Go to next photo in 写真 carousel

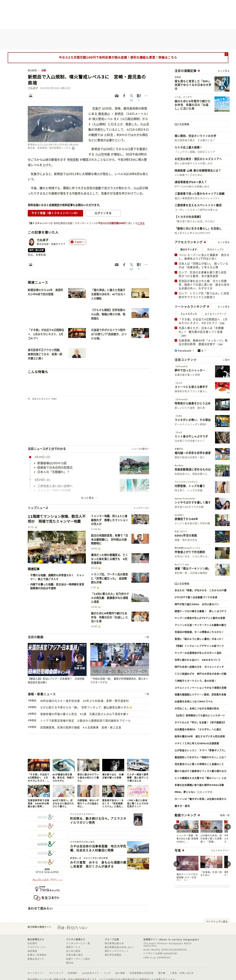click(228, 864)
